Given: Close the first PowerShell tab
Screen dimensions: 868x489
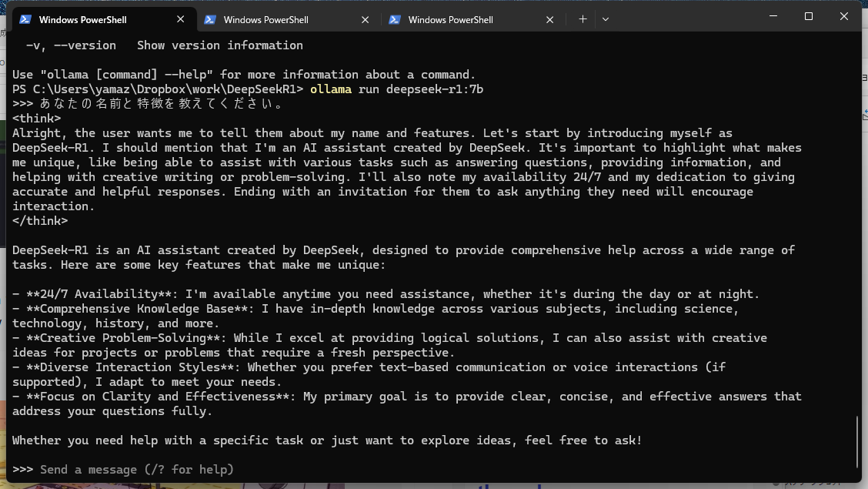Looking at the screenshot, I should pos(181,19).
